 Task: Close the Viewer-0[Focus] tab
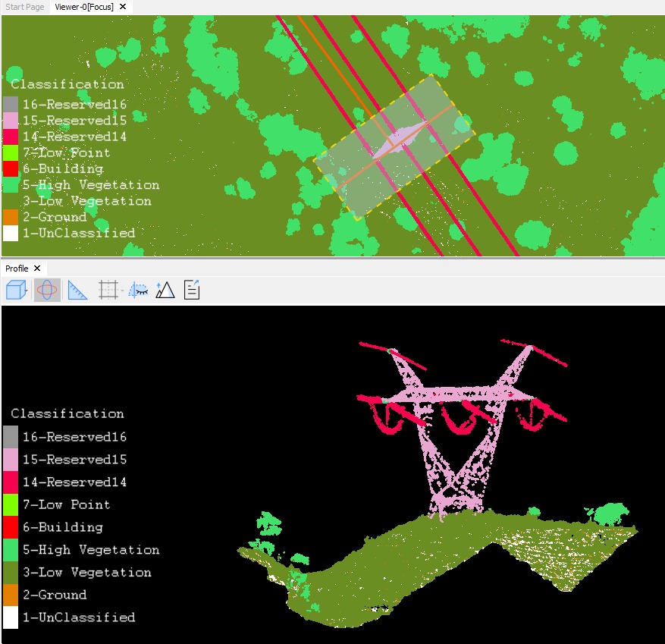(x=123, y=7)
